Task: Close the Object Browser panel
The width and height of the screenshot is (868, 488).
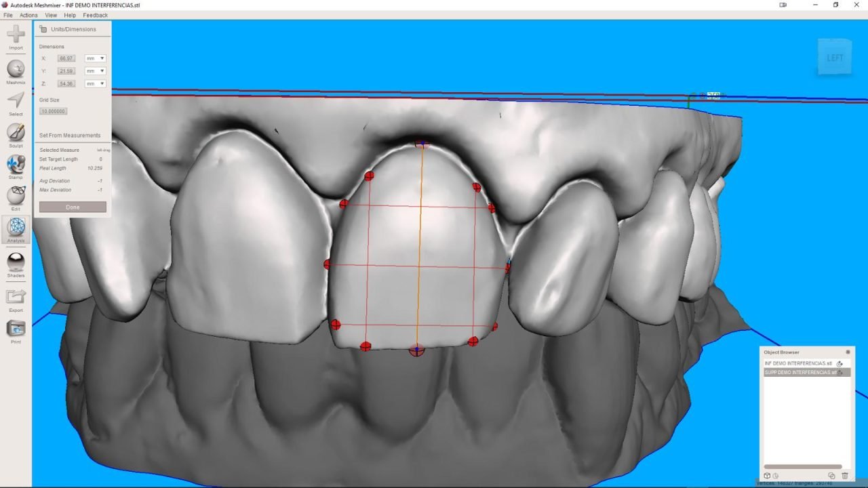Action: tap(848, 352)
